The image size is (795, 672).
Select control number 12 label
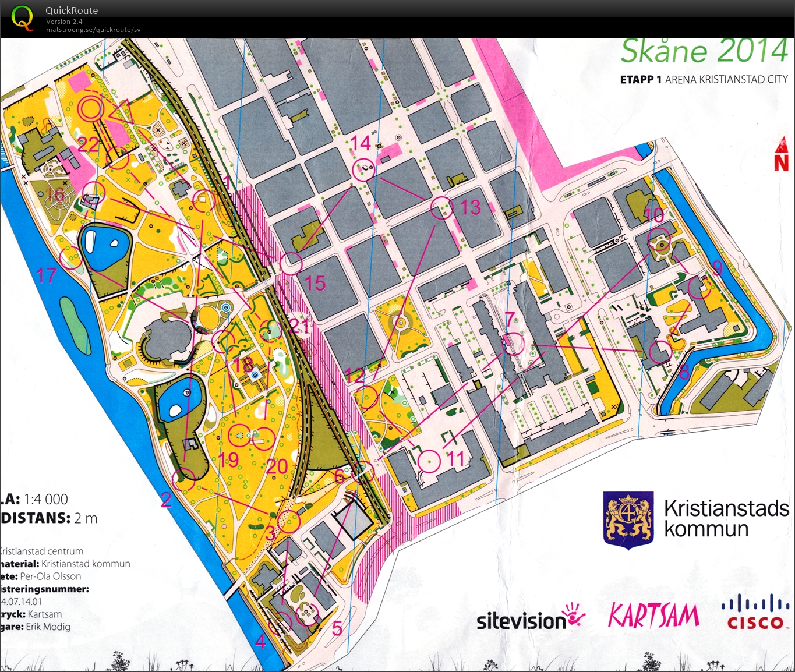[355, 375]
